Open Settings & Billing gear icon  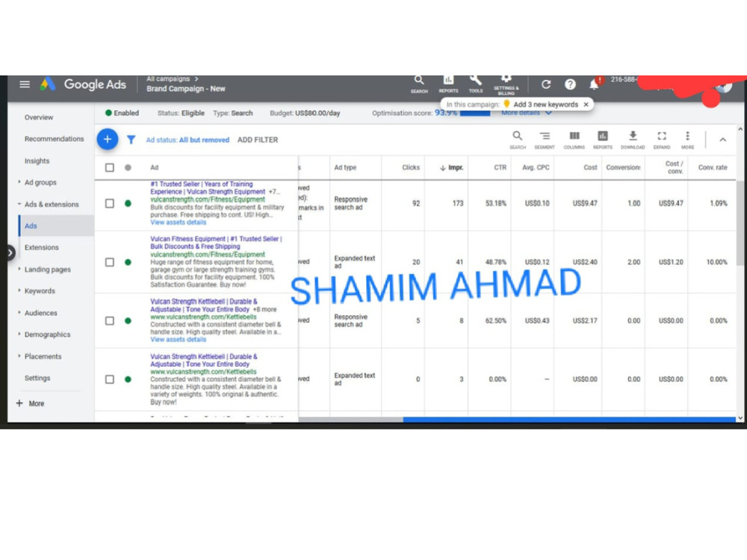(x=506, y=85)
